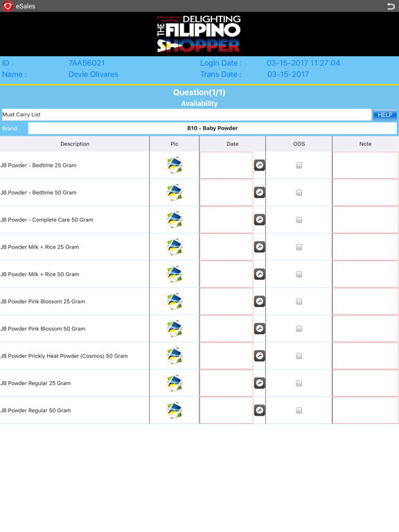Click the Date column header
This screenshot has width=399, height=532.
click(x=233, y=144)
